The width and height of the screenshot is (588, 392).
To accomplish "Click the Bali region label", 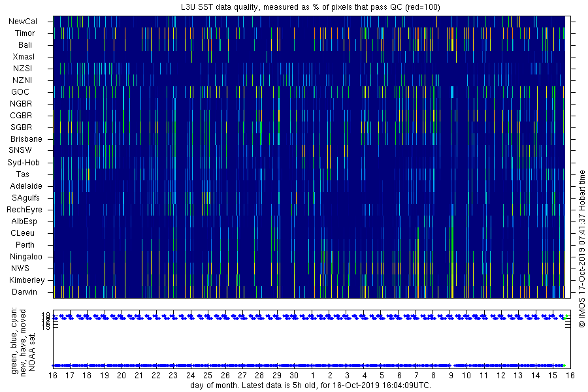I will [25, 45].
